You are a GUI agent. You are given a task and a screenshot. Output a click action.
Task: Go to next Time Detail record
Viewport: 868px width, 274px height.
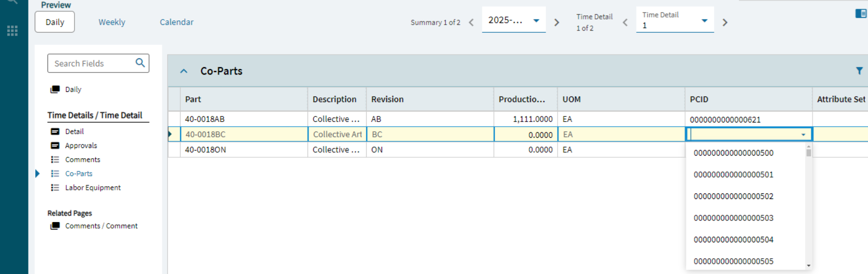coord(725,22)
